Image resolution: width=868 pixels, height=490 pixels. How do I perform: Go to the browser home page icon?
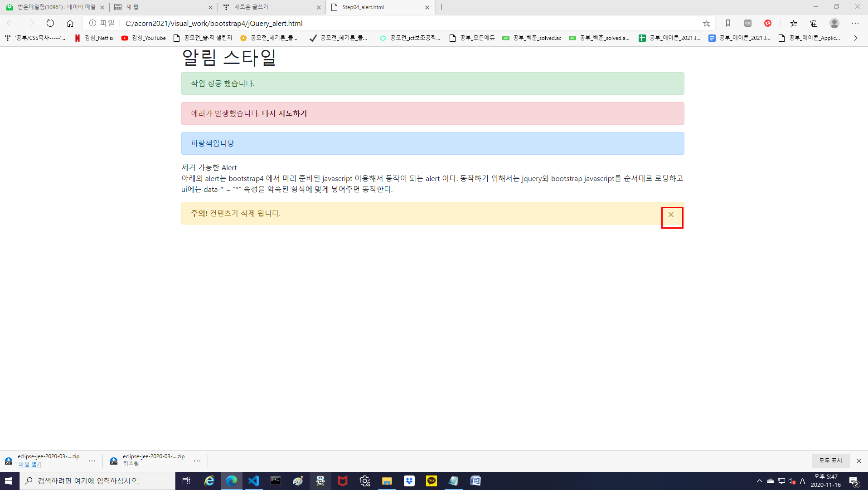click(x=70, y=23)
